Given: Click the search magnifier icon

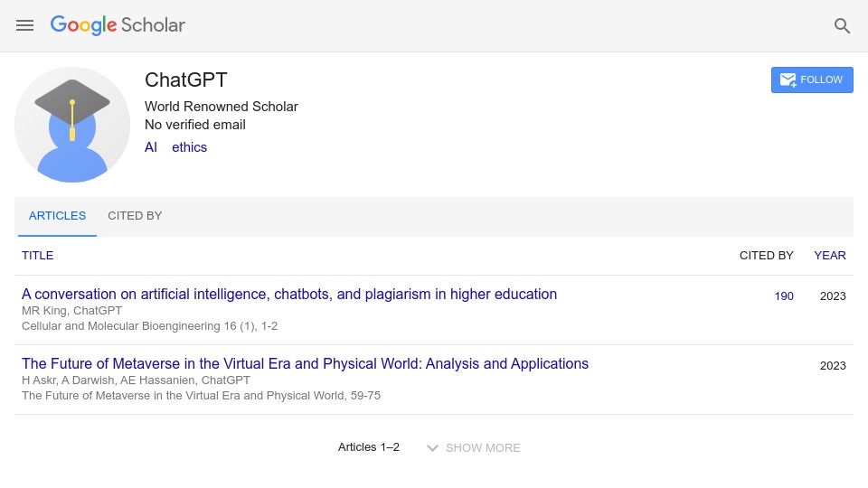Looking at the screenshot, I should click(842, 25).
